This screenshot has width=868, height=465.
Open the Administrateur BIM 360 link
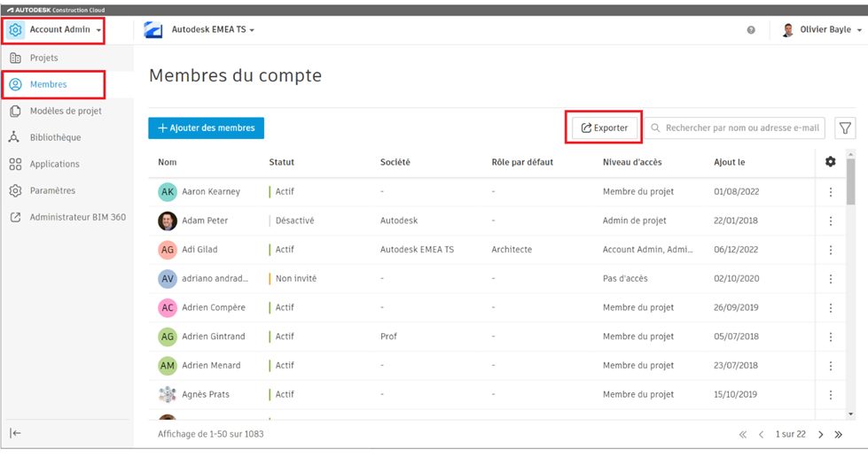point(77,217)
